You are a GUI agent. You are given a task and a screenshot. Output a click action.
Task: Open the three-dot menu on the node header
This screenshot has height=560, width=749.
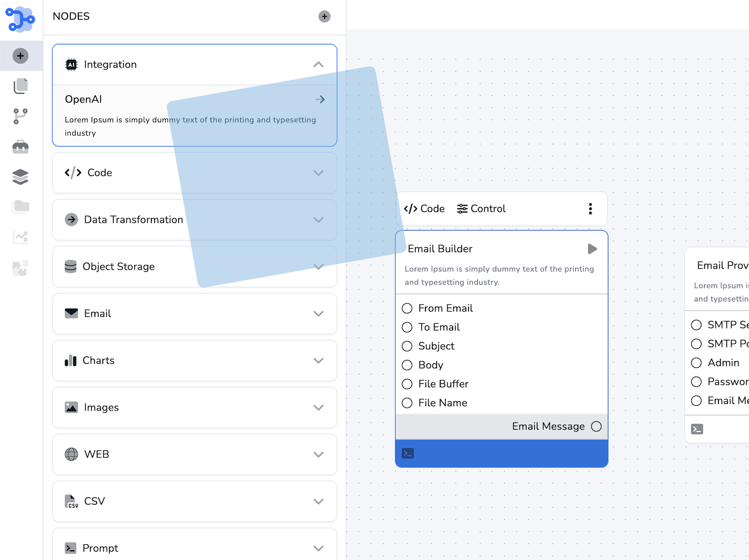(x=590, y=209)
